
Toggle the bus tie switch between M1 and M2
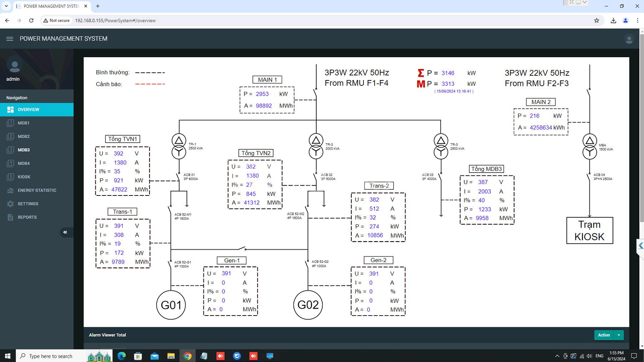242,248
